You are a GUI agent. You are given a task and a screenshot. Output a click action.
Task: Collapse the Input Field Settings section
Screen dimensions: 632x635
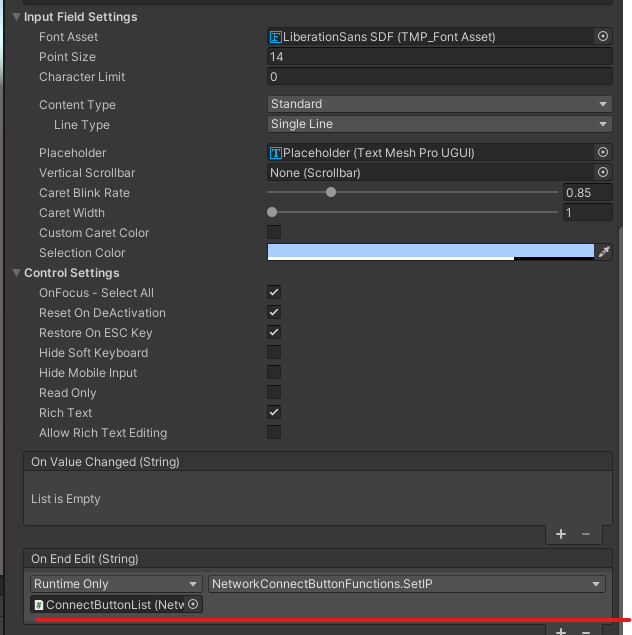pos(17,17)
